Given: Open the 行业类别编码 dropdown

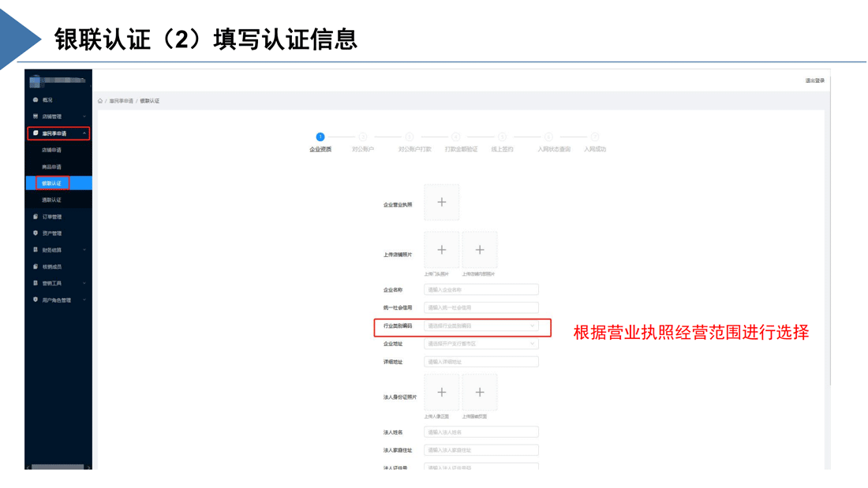Looking at the screenshot, I should pyautogui.click(x=481, y=326).
